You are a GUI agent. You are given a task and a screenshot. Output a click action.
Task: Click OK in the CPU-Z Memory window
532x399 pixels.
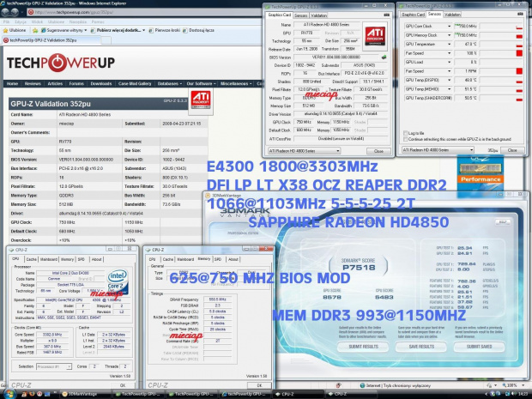259,385
